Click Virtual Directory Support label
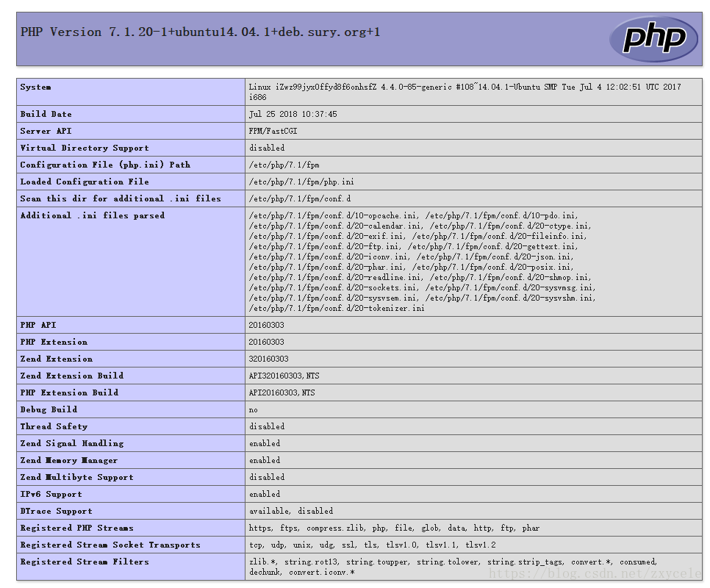Viewport: 710px width, 588px height. (85, 148)
